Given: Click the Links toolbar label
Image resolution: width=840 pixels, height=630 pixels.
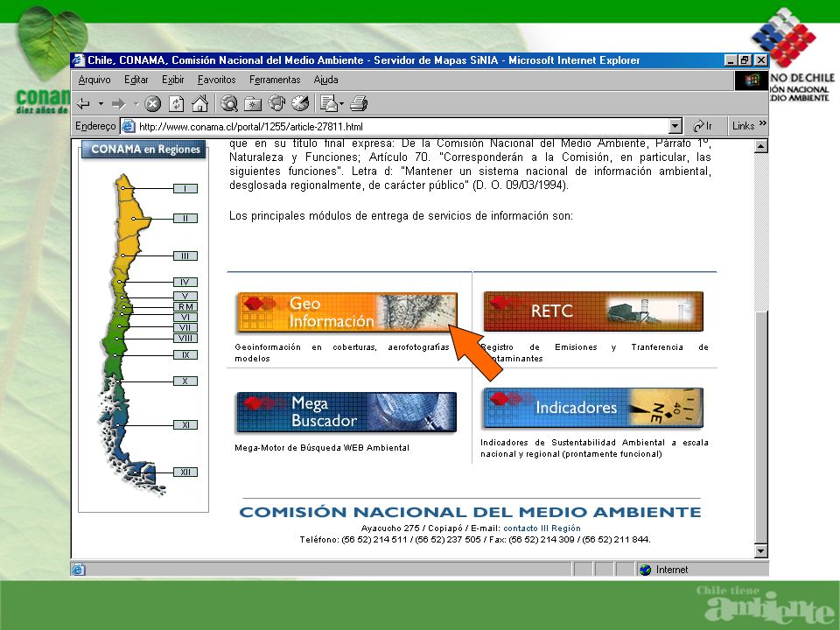Looking at the screenshot, I should tap(743, 126).
